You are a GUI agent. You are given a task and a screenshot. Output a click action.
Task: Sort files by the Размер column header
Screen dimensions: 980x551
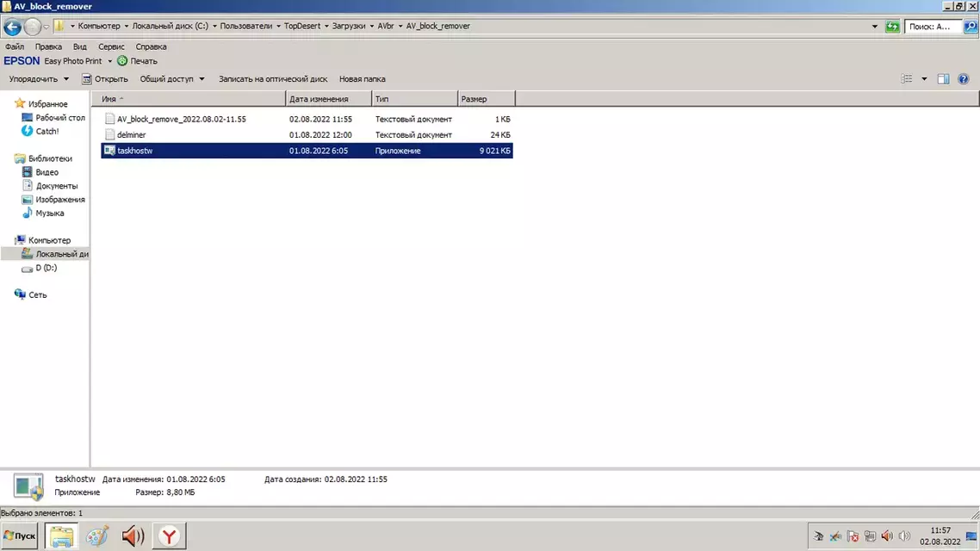tap(486, 99)
